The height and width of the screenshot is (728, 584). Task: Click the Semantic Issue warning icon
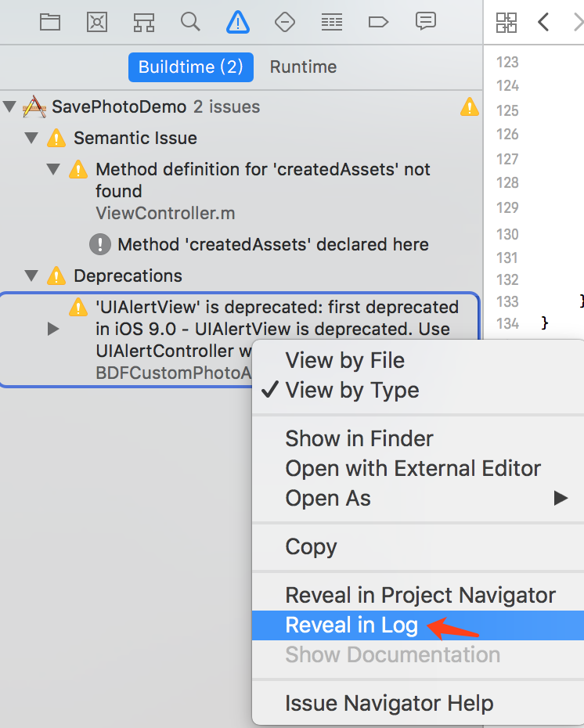coord(56,138)
